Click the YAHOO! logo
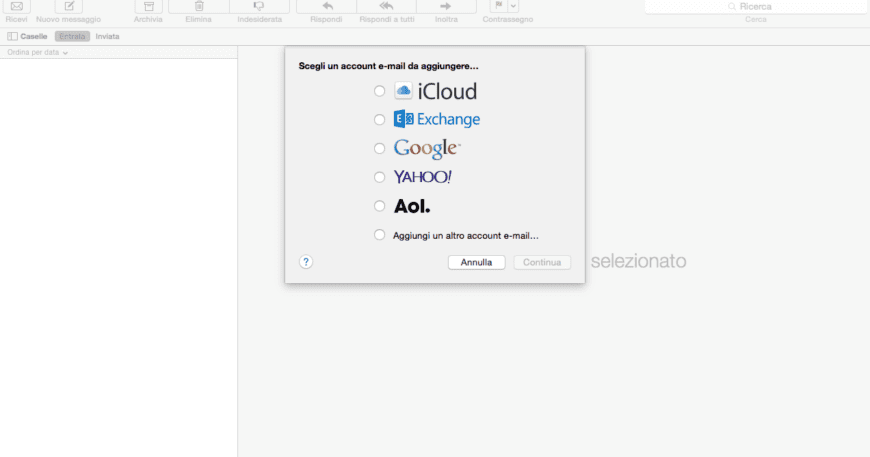Viewport: 870px width, 457px height. coord(422,177)
